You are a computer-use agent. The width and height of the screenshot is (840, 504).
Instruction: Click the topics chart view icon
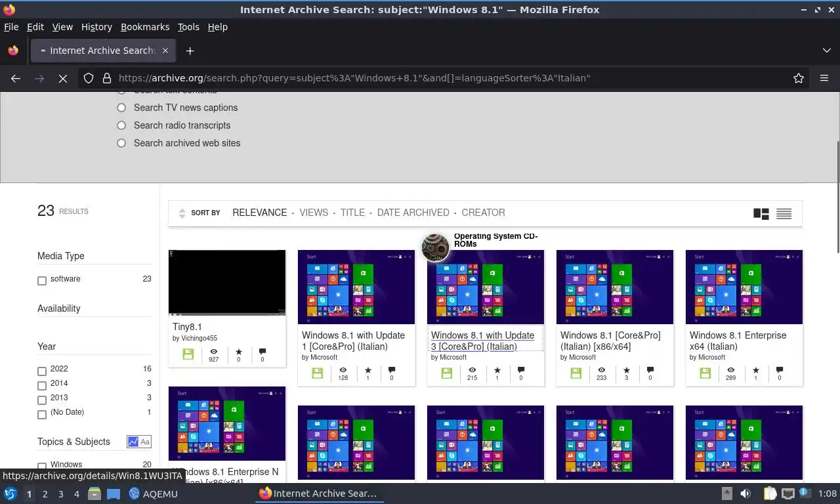point(133,442)
